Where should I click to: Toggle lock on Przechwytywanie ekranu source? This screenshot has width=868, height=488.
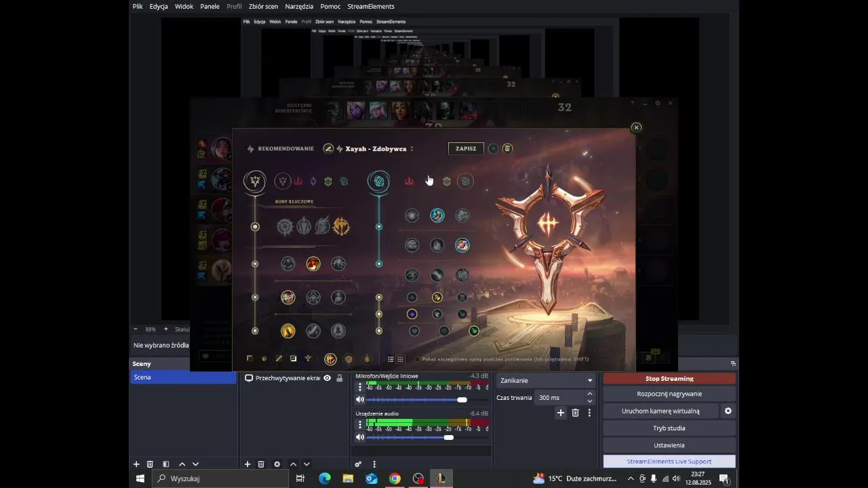coord(340,378)
